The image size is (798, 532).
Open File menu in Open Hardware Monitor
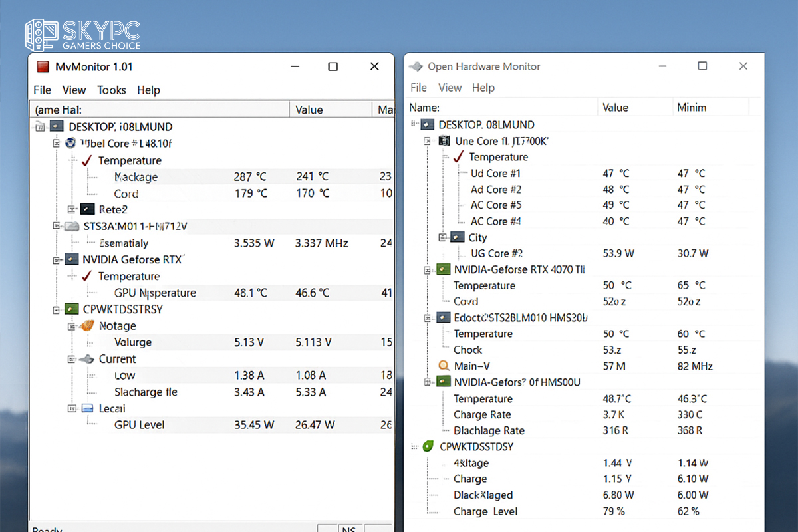coord(418,88)
